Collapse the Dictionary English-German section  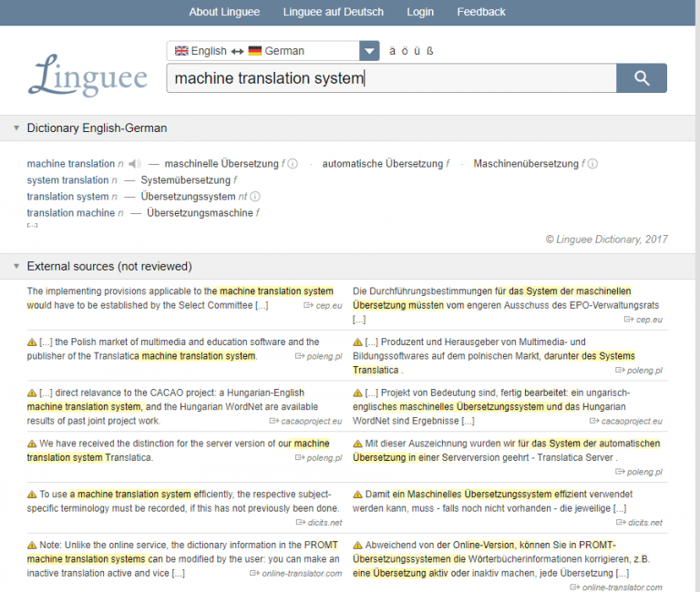[16, 128]
